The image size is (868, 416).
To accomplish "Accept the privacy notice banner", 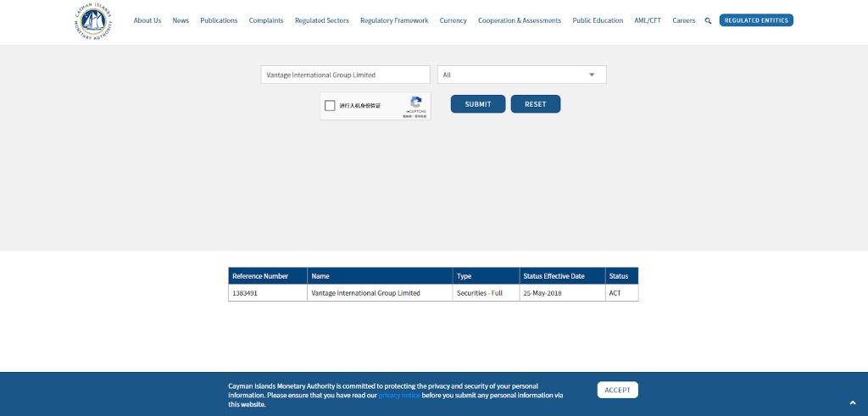I will tap(617, 390).
